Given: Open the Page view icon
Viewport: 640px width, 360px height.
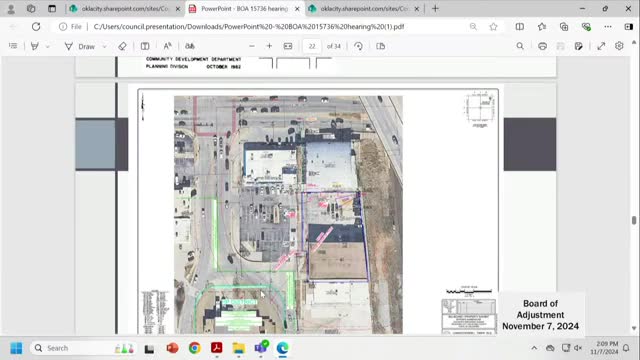Looking at the screenshot, I should tap(380, 46).
